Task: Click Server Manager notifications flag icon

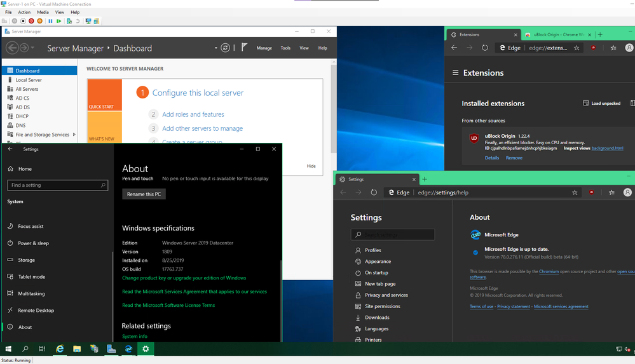Action: (244, 48)
